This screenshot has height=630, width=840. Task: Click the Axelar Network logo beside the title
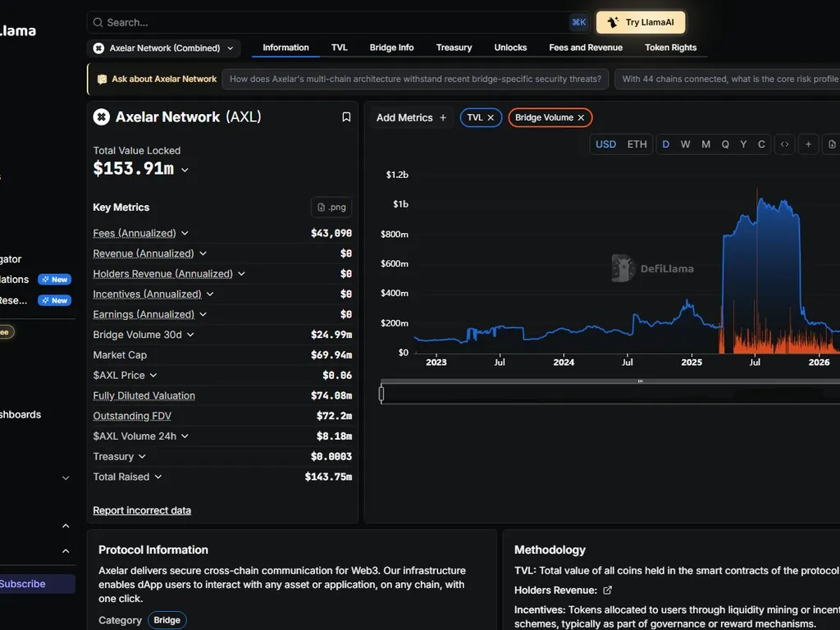(x=101, y=116)
